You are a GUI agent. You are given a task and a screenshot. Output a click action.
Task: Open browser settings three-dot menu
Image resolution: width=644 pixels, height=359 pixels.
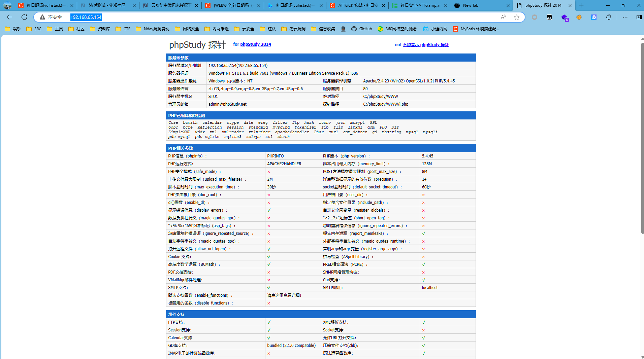pyautogui.click(x=625, y=17)
